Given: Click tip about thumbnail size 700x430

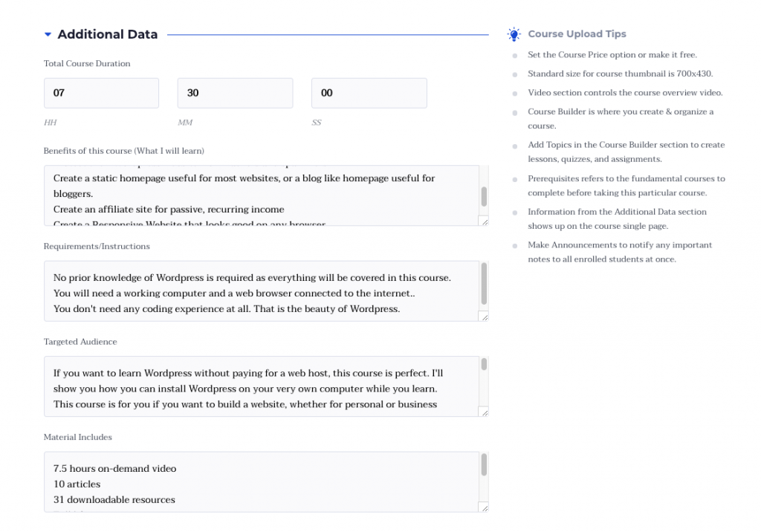Looking at the screenshot, I should (621, 74).
